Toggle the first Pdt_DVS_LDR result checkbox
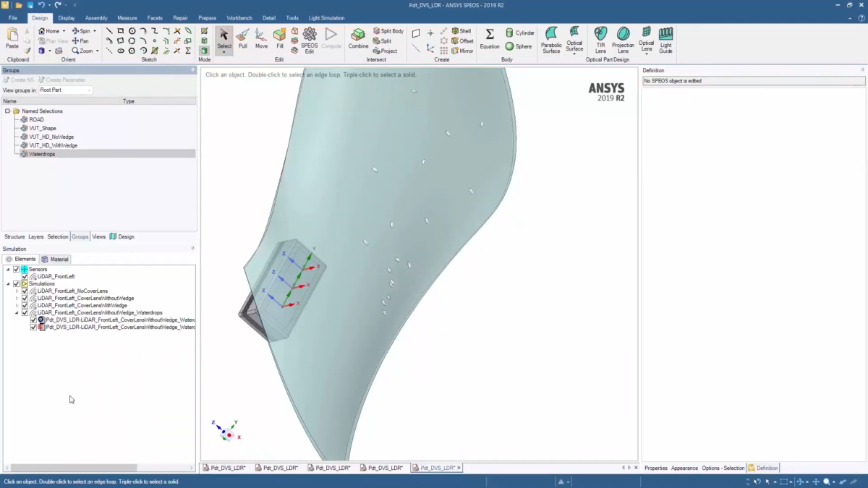 coord(33,320)
